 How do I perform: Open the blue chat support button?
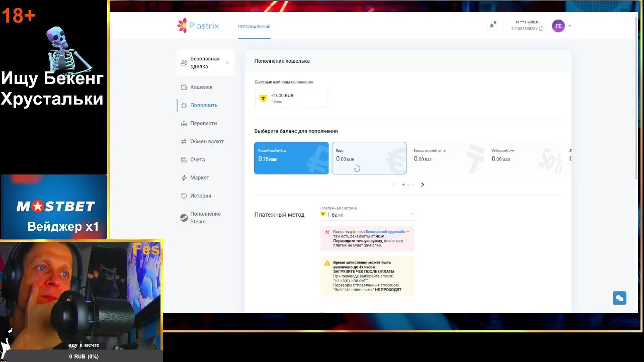click(619, 298)
